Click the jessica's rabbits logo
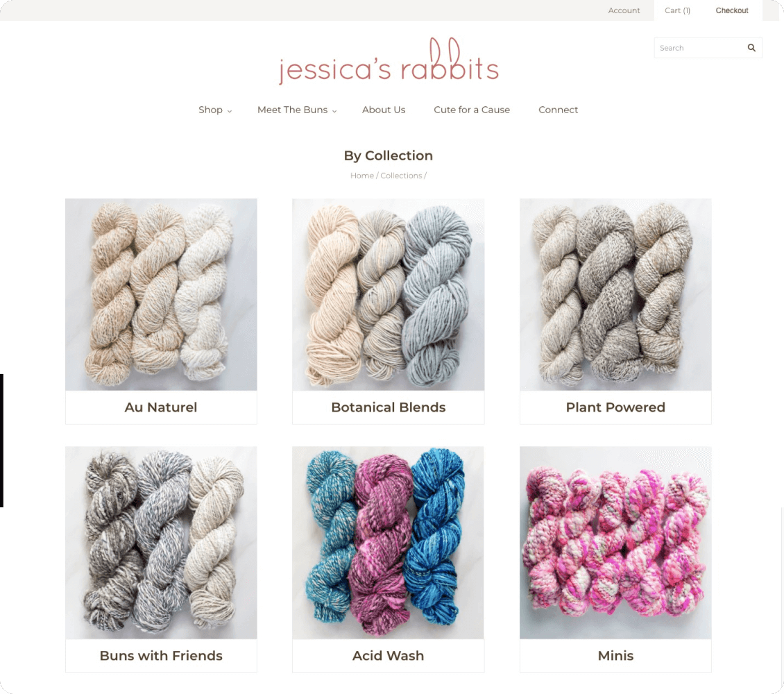Viewport: 784px width, 694px height. [389, 60]
